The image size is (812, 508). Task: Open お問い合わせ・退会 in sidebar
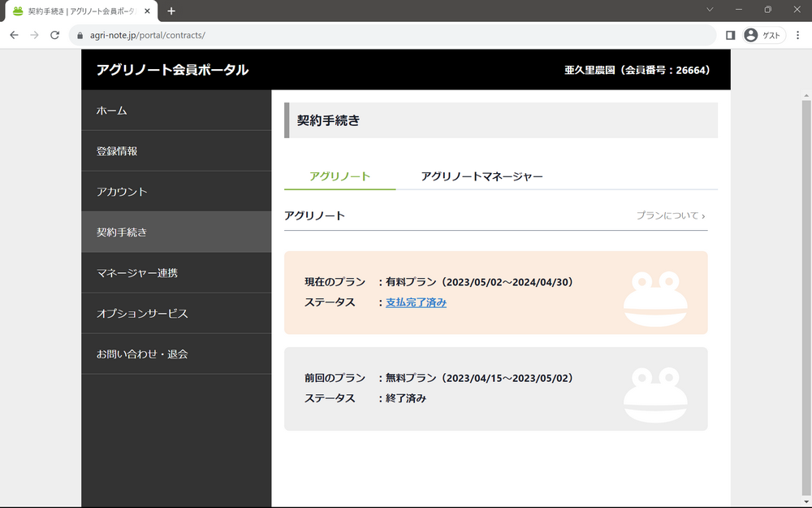tap(176, 354)
